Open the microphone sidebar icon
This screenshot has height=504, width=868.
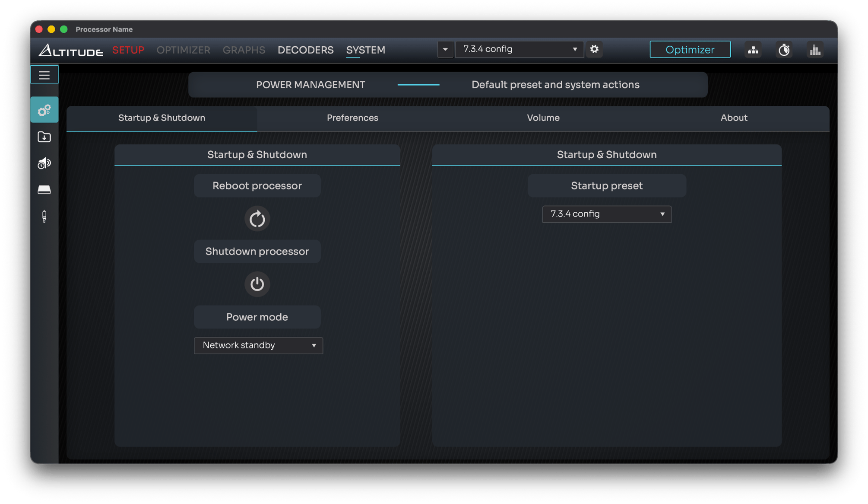tap(44, 216)
